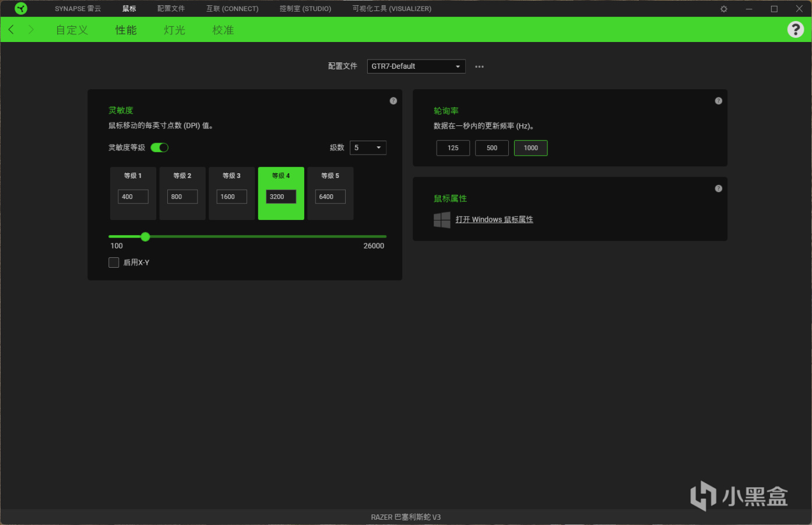Click the DPI slider handle

pos(145,237)
